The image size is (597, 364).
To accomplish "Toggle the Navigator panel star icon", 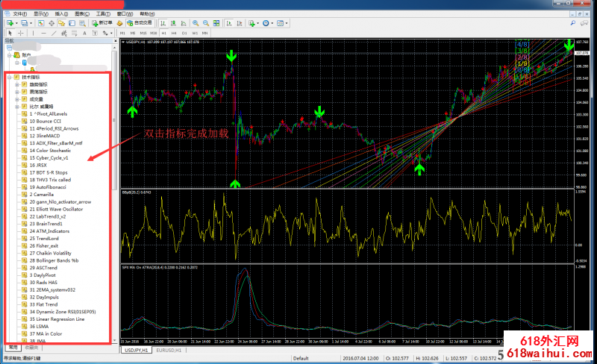I will [62, 23].
